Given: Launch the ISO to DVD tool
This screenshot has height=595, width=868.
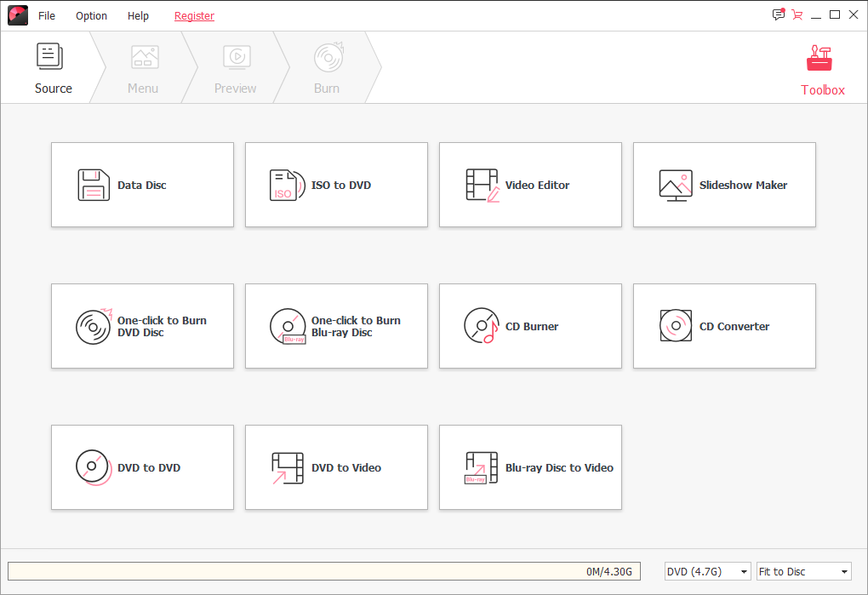Looking at the screenshot, I should point(336,185).
